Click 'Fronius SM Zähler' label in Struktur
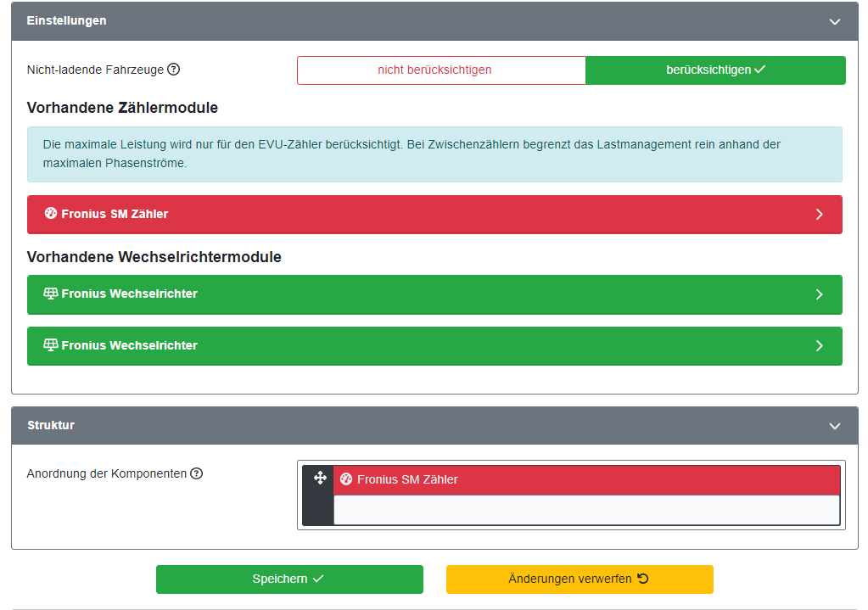The image size is (868, 610). (407, 479)
